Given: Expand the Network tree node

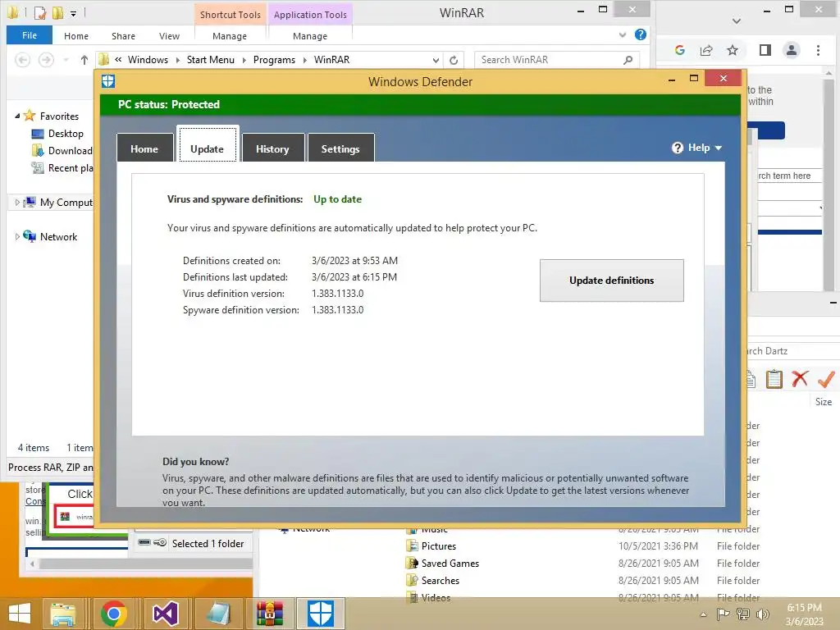Looking at the screenshot, I should tap(17, 236).
